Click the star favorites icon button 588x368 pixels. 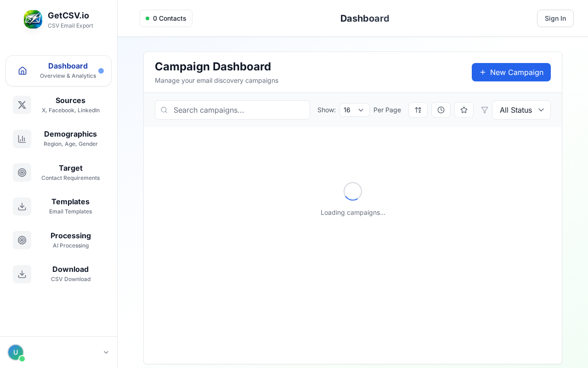pyautogui.click(x=464, y=110)
